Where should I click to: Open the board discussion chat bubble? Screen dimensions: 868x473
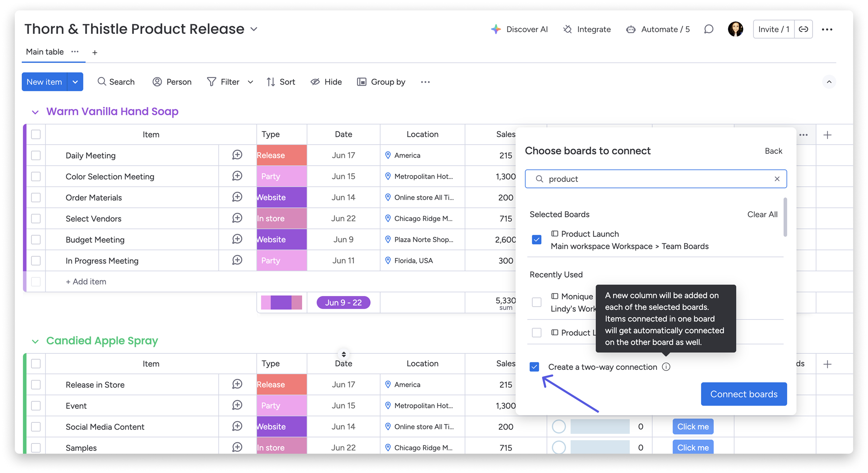point(709,29)
